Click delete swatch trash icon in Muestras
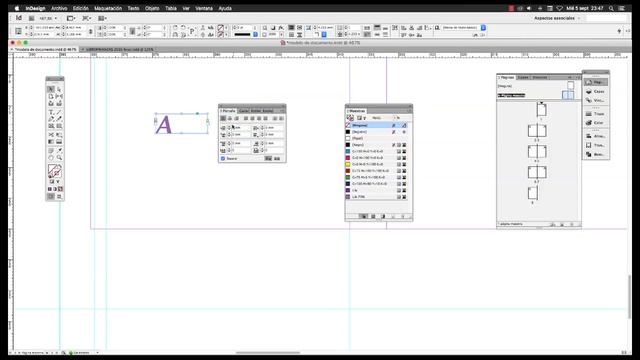Screen dimensions: 640x360 [x=402, y=216]
